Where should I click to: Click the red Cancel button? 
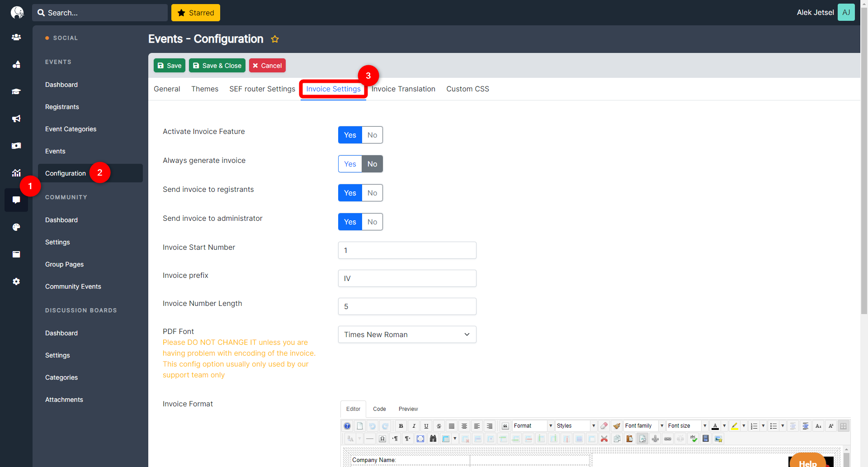click(267, 66)
